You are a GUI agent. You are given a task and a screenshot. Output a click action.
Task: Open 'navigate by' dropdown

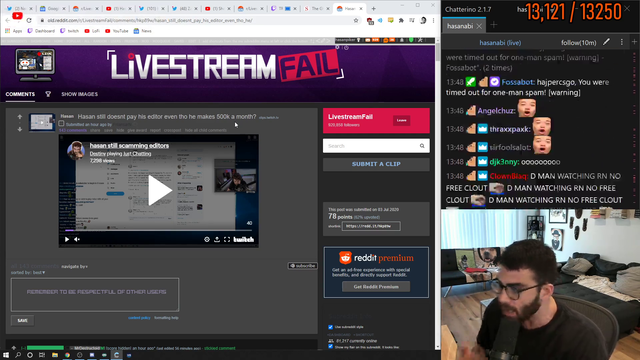tap(75, 267)
